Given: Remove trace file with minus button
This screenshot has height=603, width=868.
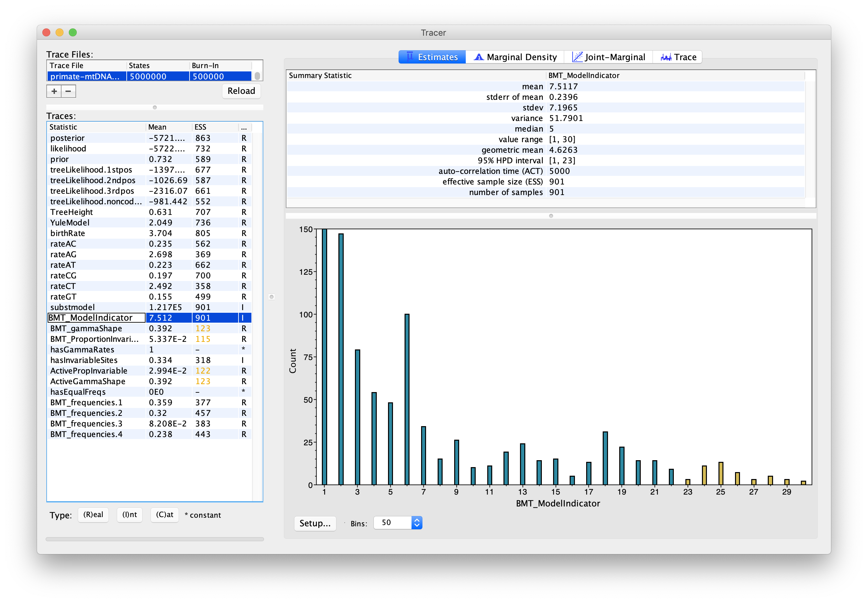Looking at the screenshot, I should (x=68, y=91).
